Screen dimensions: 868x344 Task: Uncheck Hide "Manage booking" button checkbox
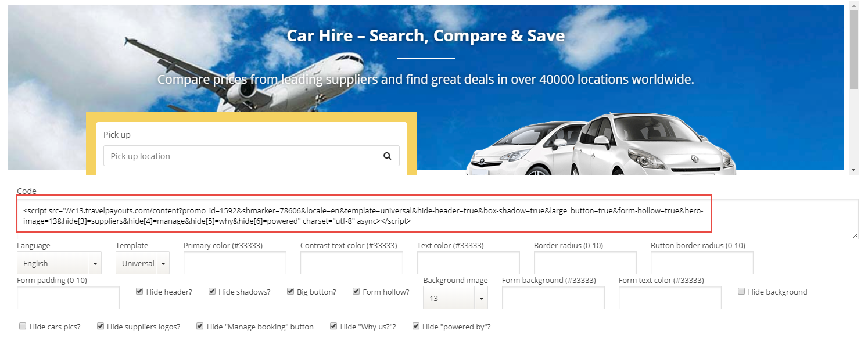[200, 326]
